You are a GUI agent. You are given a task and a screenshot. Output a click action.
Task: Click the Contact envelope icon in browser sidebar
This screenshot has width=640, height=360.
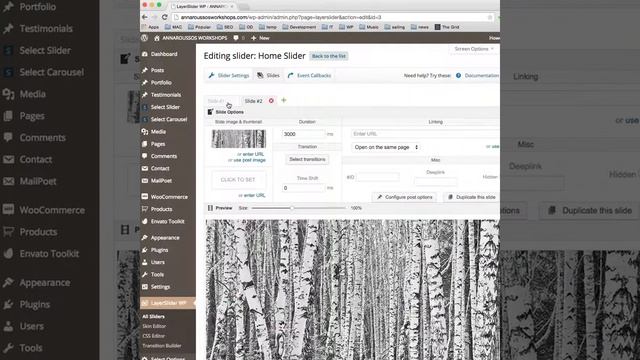click(144, 168)
